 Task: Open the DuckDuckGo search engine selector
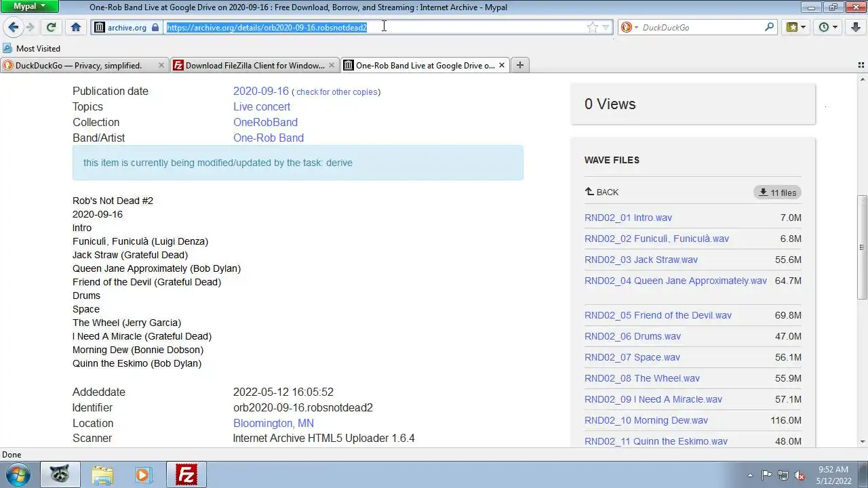click(629, 28)
